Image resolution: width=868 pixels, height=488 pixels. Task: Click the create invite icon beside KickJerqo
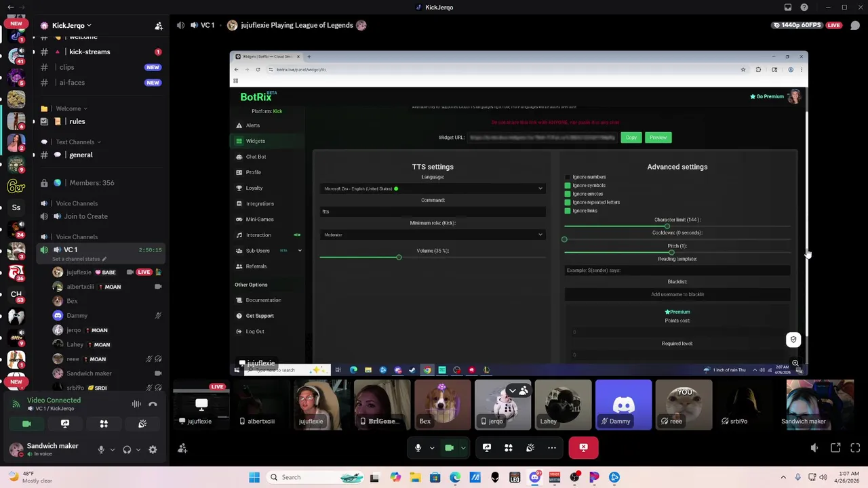point(159,26)
